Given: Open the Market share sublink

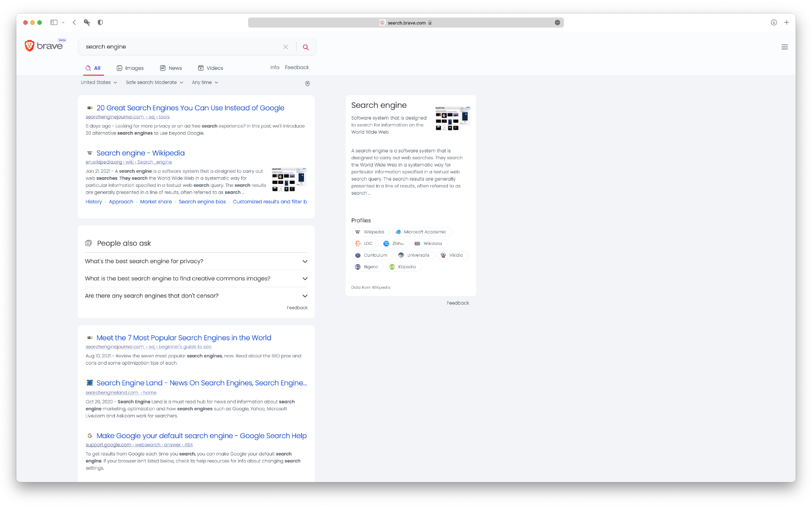Looking at the screenshot, I should [156, 202].
